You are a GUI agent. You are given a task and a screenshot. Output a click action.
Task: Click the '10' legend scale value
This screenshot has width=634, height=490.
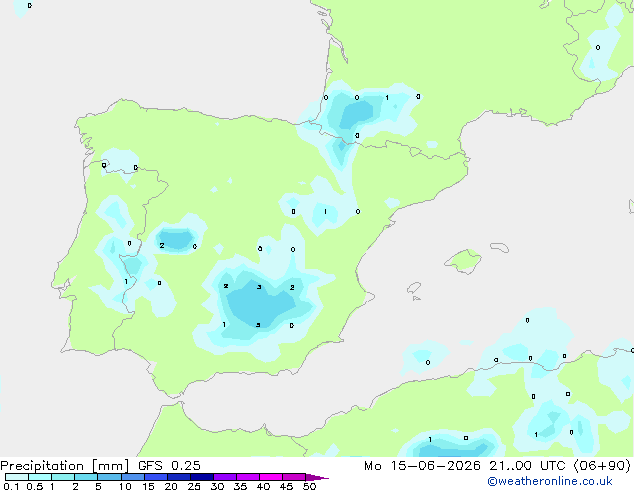pos(125,486)
